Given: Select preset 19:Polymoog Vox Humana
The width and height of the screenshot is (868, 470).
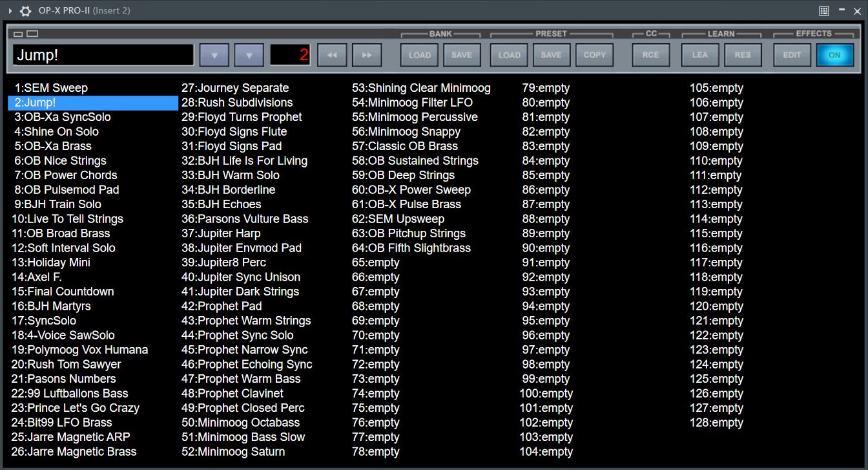Looking at the screenshot, I should click(x=79, y=350).
